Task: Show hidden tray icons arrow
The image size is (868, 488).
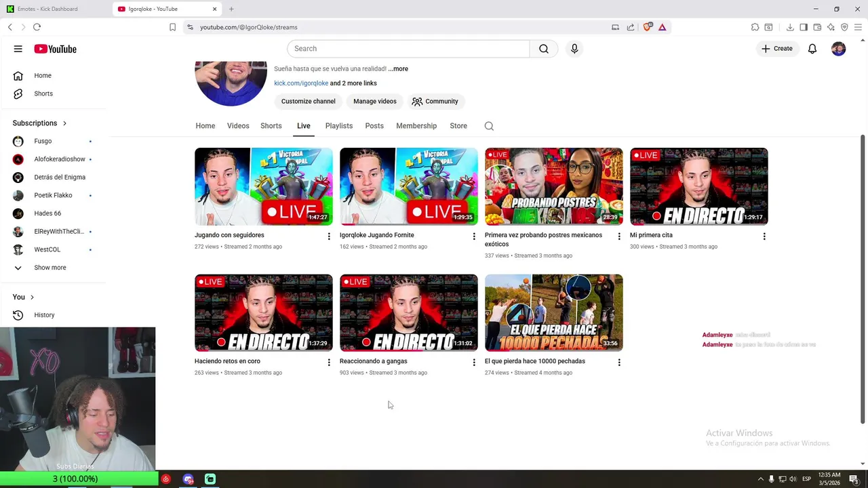Action: pos(760,479)
